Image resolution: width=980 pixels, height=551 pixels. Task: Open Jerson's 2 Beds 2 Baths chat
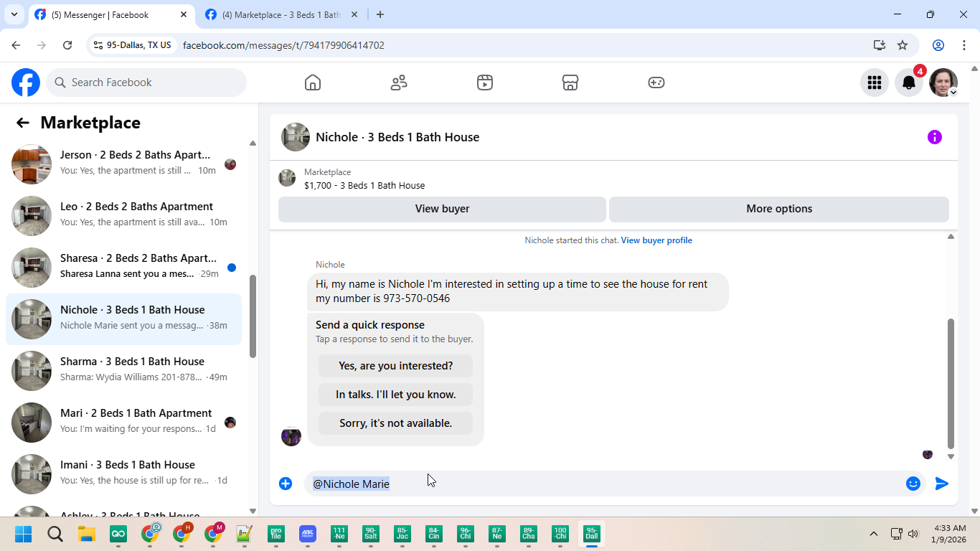pyautogui.click(x=124, y=164)
